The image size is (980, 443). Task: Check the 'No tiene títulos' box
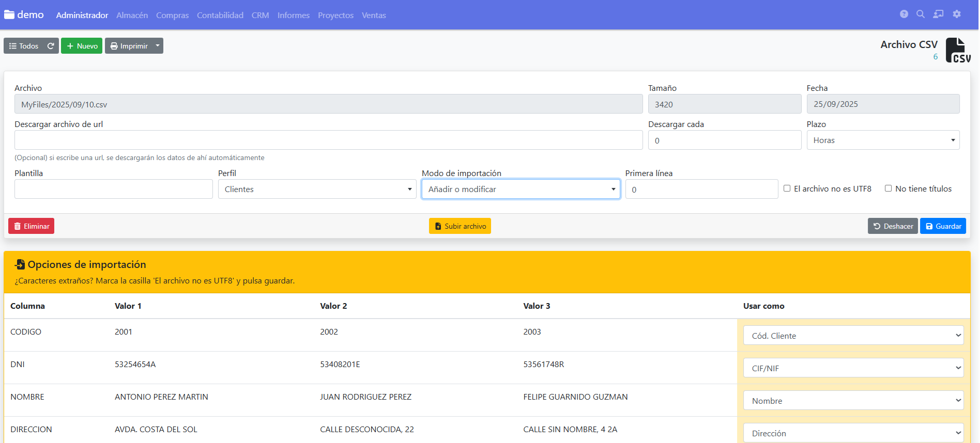coord(888,188)
